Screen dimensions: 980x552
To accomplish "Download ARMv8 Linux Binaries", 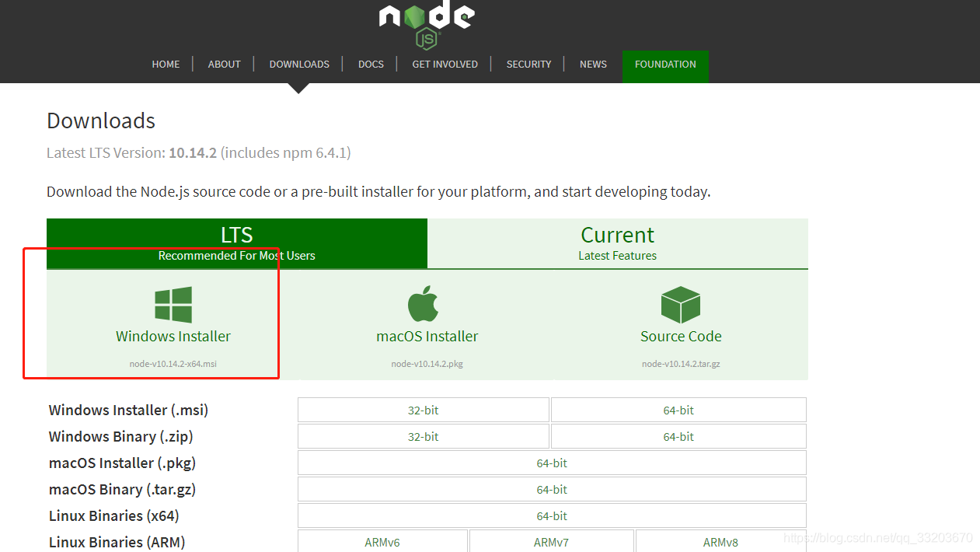I will click(x=720, y=541).
